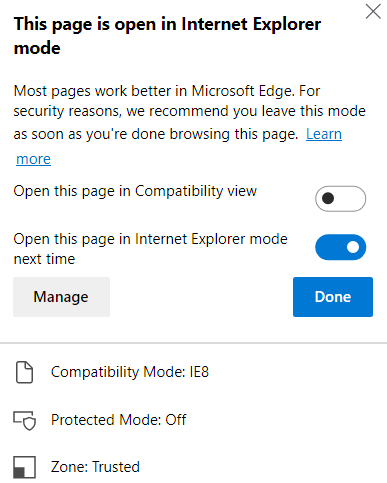Click the zone icon beside Zone: Trusted

coord(24,467)
